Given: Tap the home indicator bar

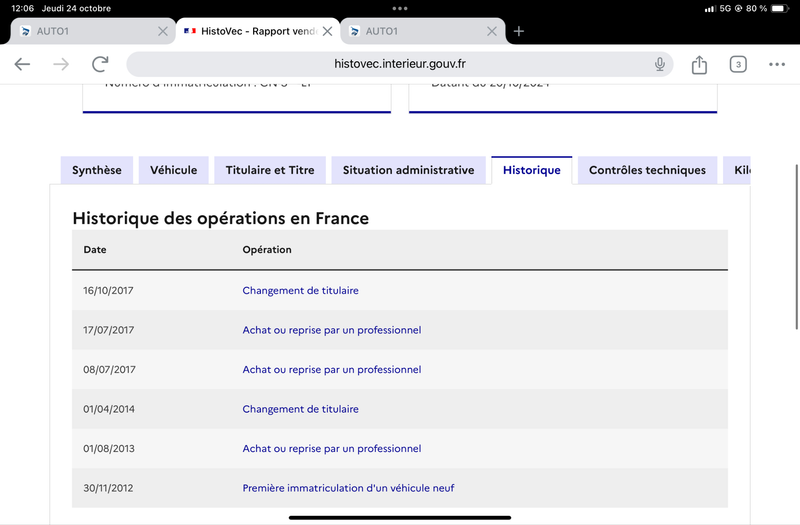Looking at the screenshot, I should [x=399, y=517].
